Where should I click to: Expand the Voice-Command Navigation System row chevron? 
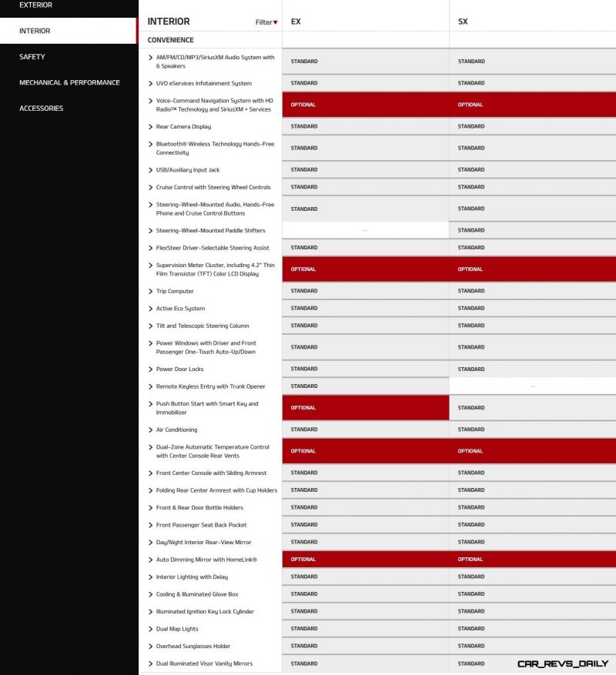pyautogui.click(x=150, y=101)
